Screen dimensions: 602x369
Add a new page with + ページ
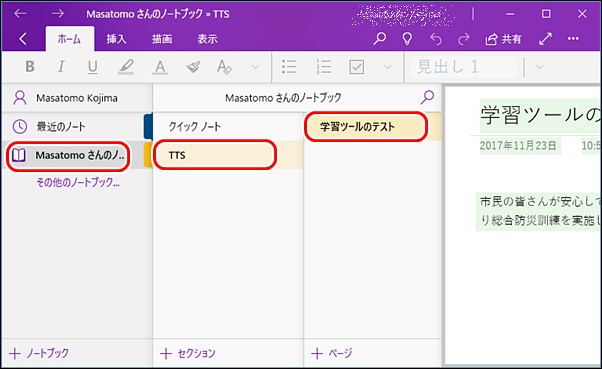point(332,353)
